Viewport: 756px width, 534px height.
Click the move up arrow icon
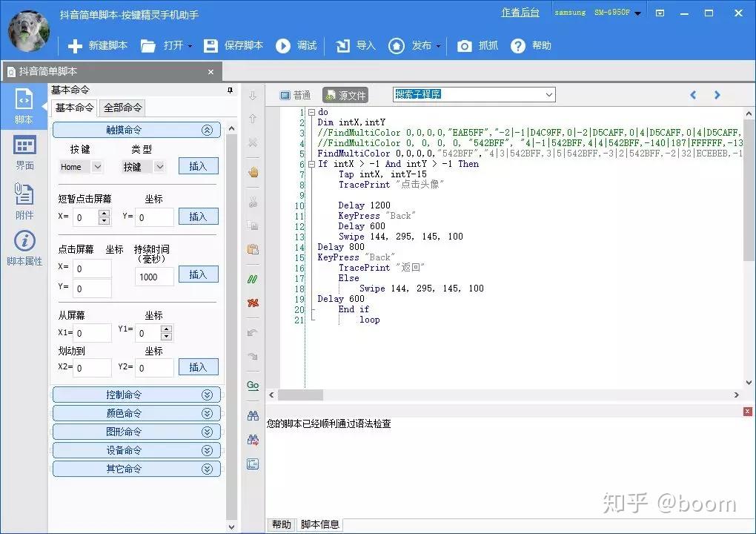[253, 119]
